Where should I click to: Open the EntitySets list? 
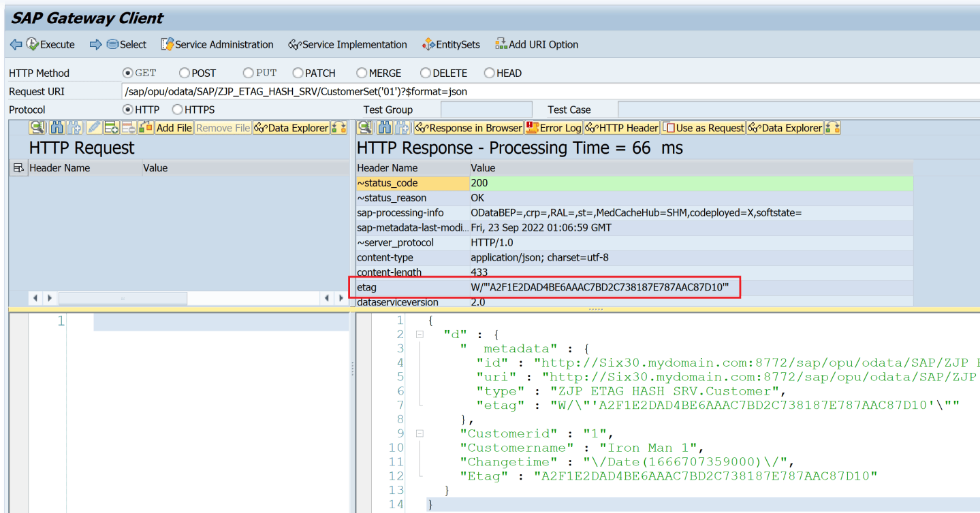click(451, 44)
